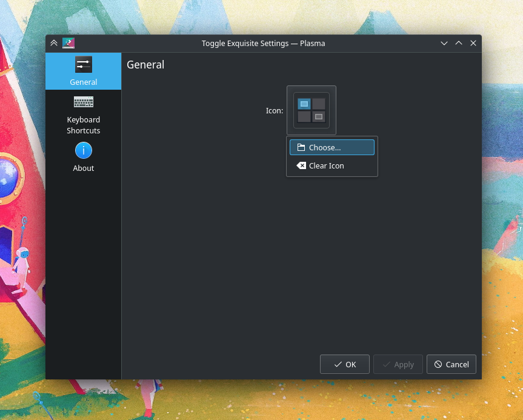The width and height of the screenshot is (523, 420).
Task: Open the Keyboard Shortcuts page
Action: tap(84, 115)
